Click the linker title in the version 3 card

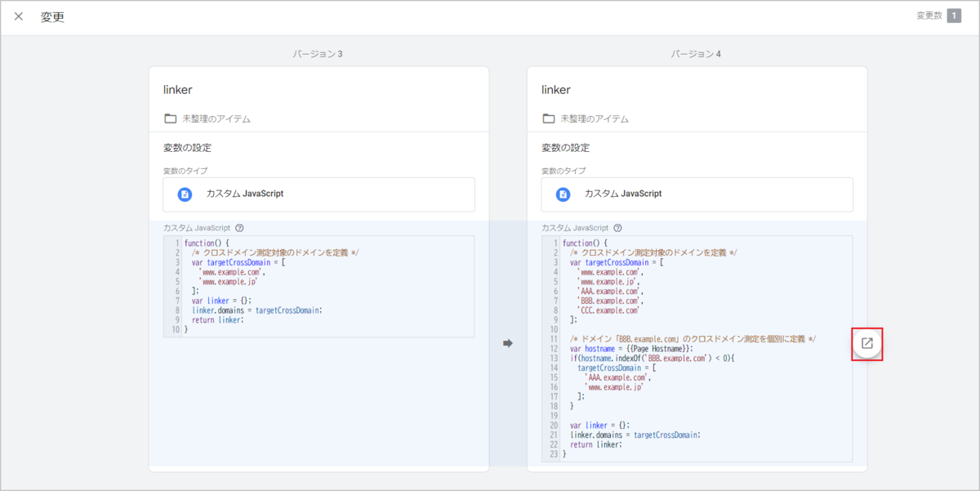[177, 90]
